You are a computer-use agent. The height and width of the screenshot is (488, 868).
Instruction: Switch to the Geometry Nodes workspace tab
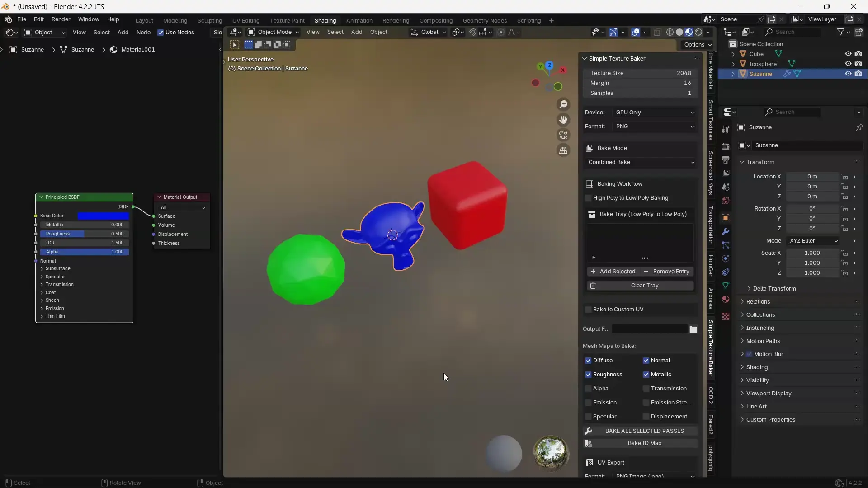click(x=485, y=20)
